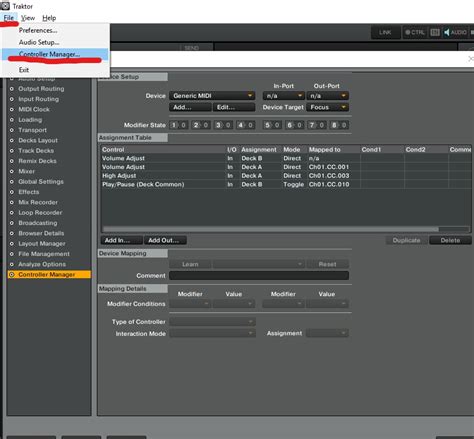The height and width of the screenshot is (439, 474).
Task: Click the Delete assignment button
Action: [x=450, y=240]
